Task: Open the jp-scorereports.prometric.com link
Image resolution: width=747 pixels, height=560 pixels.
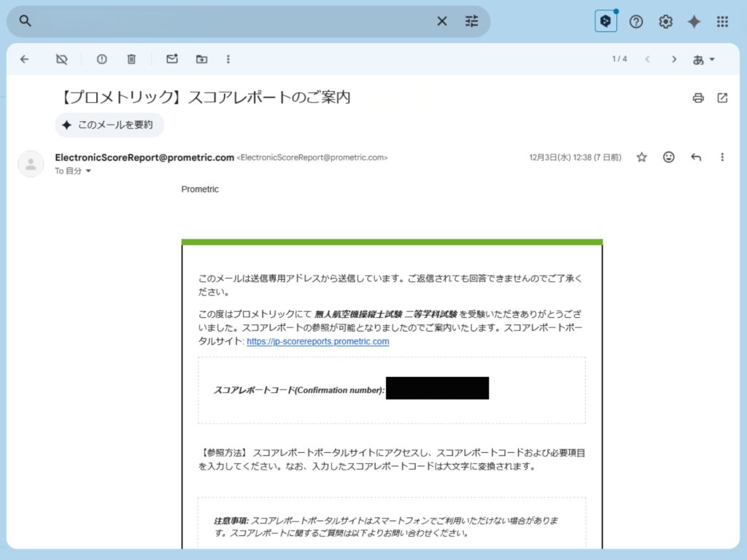Action: tap(317, 341)
